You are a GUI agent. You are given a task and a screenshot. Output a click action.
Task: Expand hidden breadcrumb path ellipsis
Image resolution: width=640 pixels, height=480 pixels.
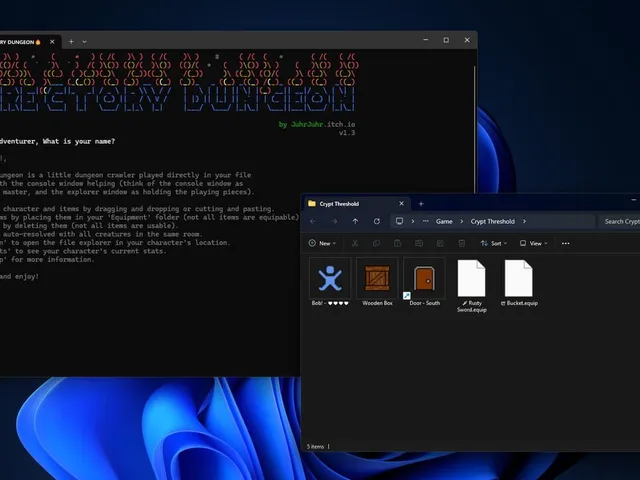(x=425, y=221)
